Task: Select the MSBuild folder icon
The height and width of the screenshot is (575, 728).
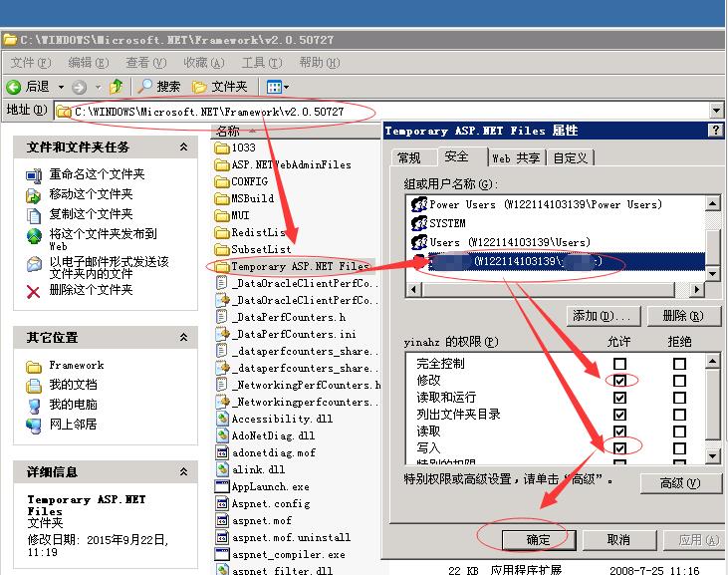Action: [222, 198]
